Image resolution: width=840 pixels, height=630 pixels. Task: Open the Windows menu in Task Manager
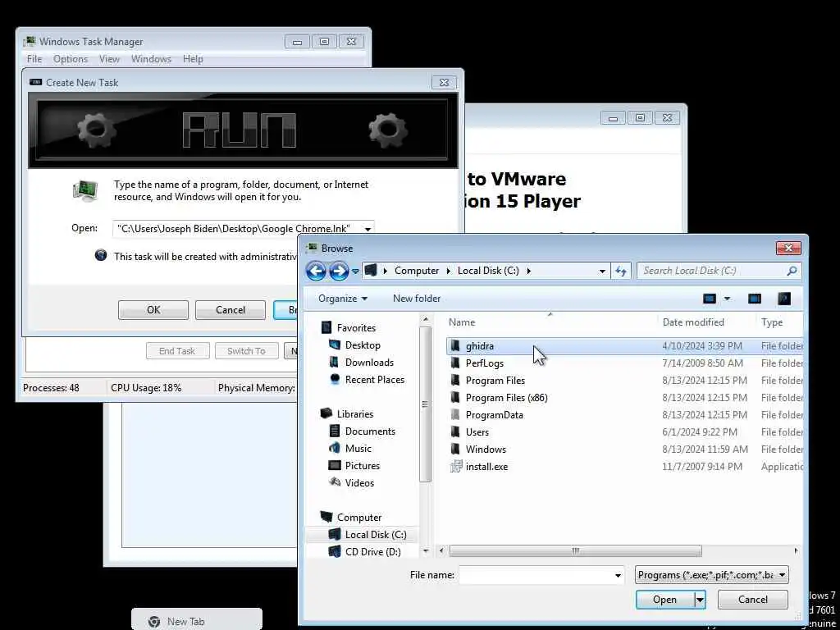coord(151,59)
